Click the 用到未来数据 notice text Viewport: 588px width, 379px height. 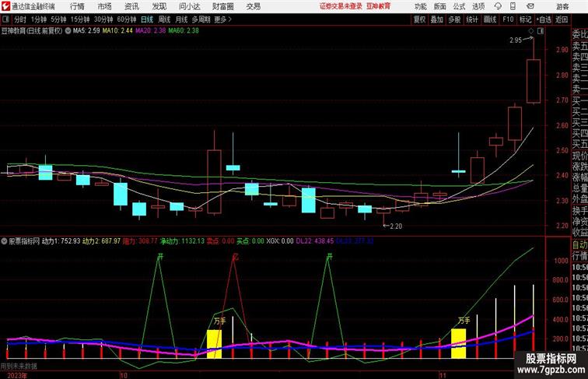click(x=19, y=366)
